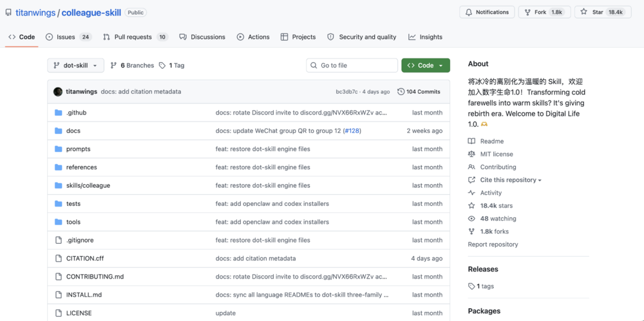The height and width of the screenshot is (321, 644).
Task: Click the Fork icon in header
Action: (527, 12)
